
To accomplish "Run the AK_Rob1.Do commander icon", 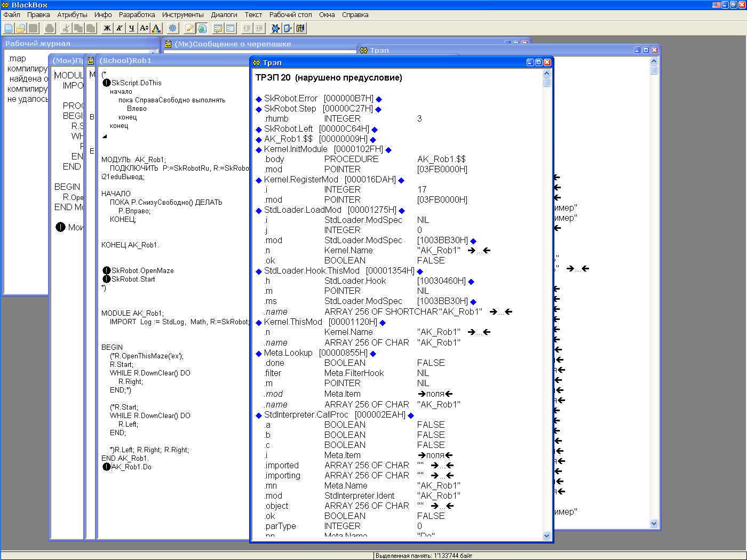I will (x=106, y=467).
